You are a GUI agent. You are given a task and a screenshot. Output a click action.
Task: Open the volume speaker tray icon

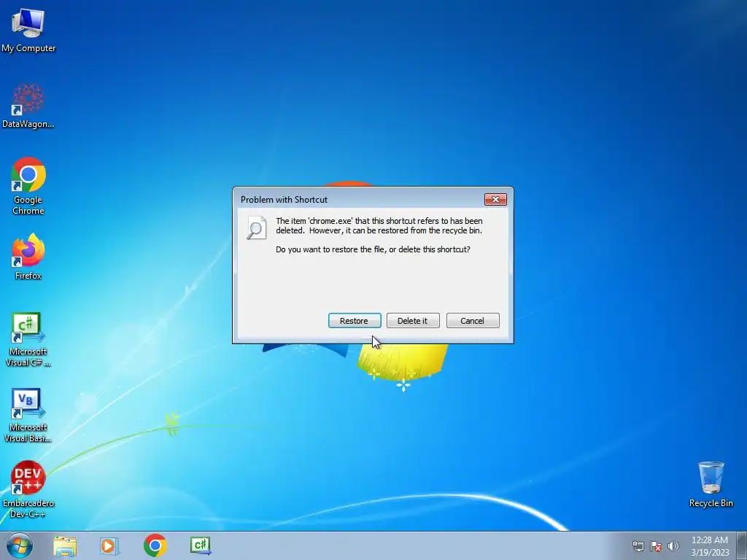[x=673, y=546]
